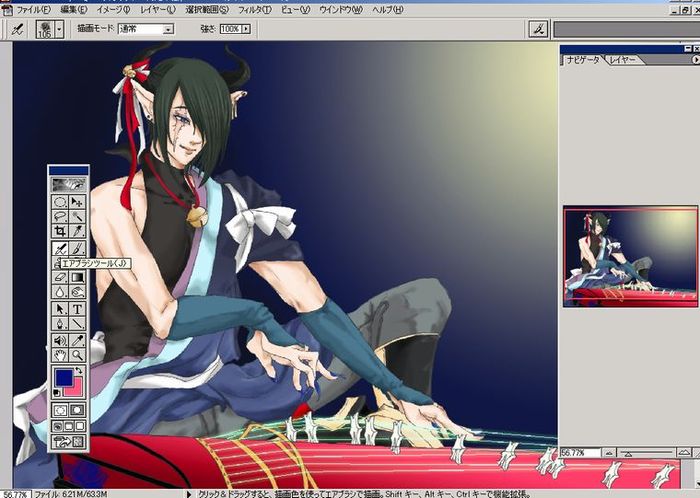Image resolution: width=700 pixels, height=498 pixels.
Task: Click the foreground dark blue color swatch
Action: pos(64,377)
